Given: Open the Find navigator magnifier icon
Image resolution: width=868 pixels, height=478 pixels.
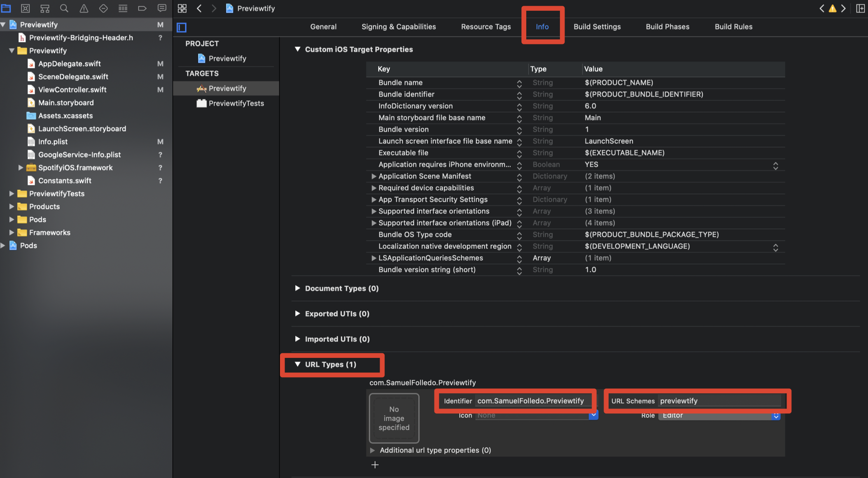Looking at the screenshot, I should point(64,8).
